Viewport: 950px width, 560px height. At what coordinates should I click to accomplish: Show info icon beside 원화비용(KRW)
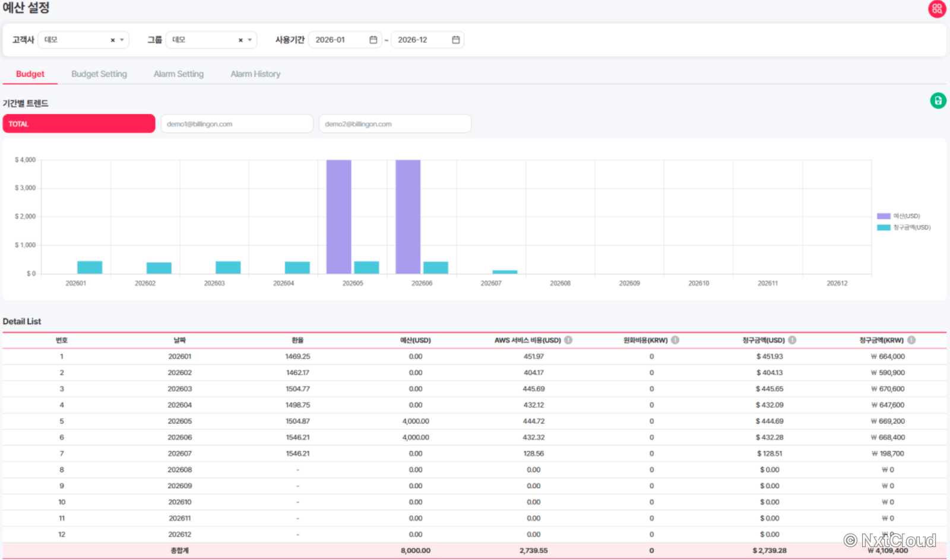(x=675, y=340)
